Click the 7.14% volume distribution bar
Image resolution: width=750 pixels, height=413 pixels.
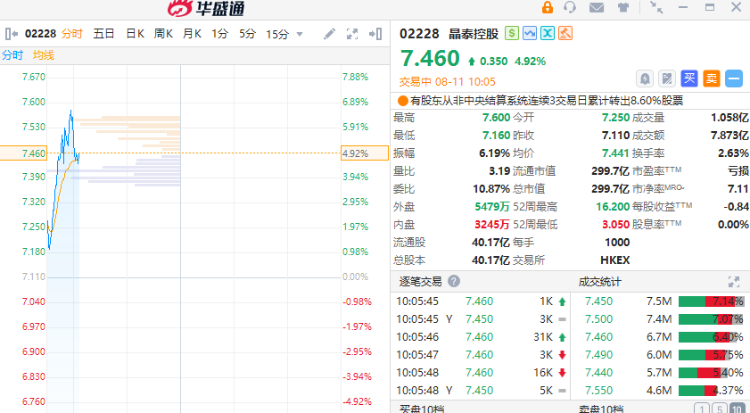tap(711, 301)
